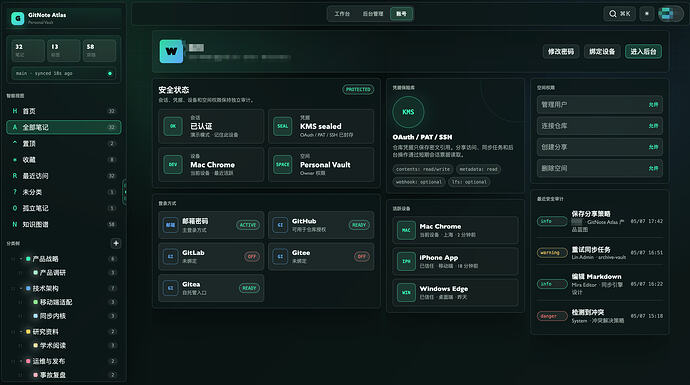
Task: Toggle 创建分享 permission allow state
Action: (x=653, y=147)
